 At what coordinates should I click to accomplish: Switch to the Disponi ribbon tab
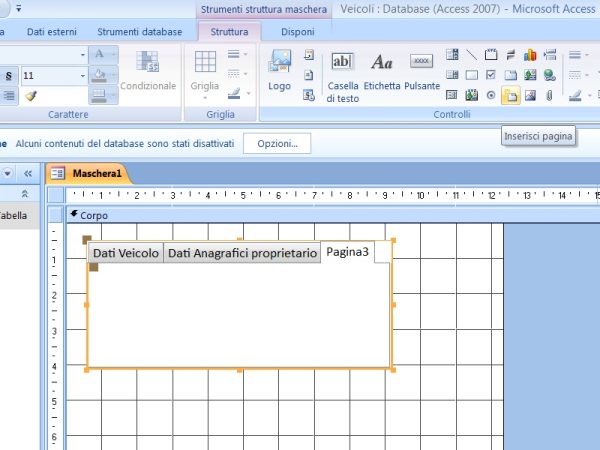297,32
